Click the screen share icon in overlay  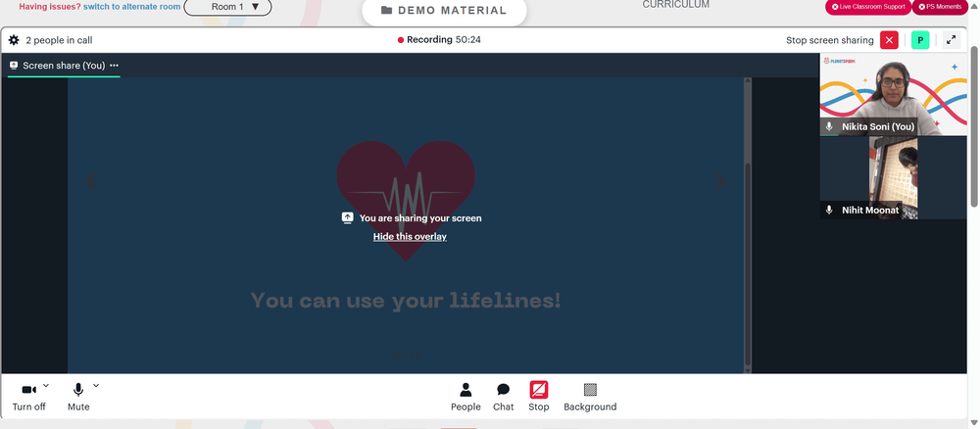click(x=348, y=218)
